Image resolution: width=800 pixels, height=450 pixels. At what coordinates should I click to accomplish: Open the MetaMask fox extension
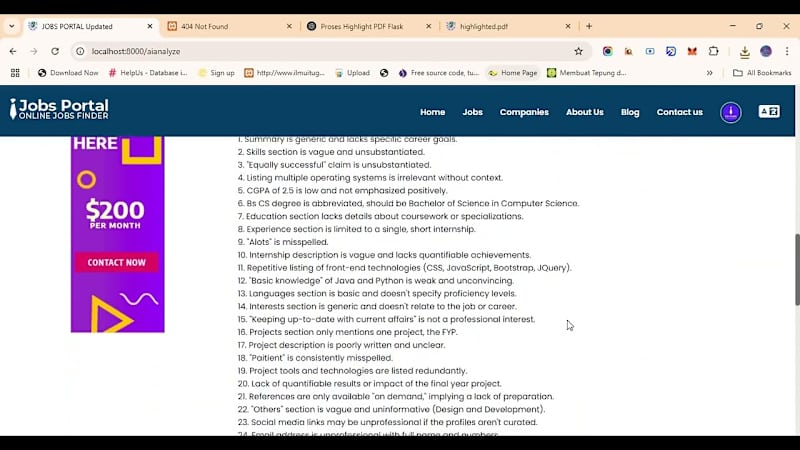click(x=692, y=51)
